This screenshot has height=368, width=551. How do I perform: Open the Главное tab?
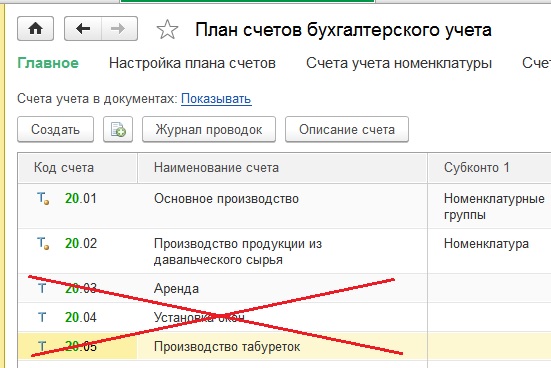[x=48, y=63]
